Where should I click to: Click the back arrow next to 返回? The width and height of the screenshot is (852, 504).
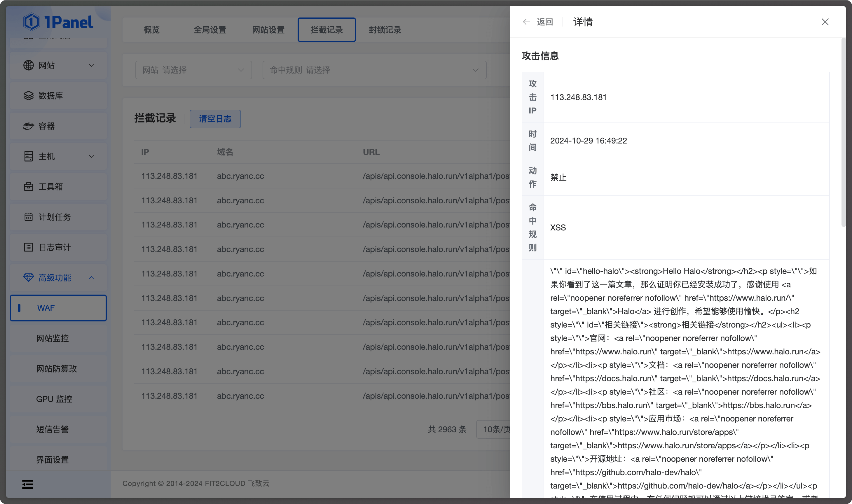[x=526, y=22]
